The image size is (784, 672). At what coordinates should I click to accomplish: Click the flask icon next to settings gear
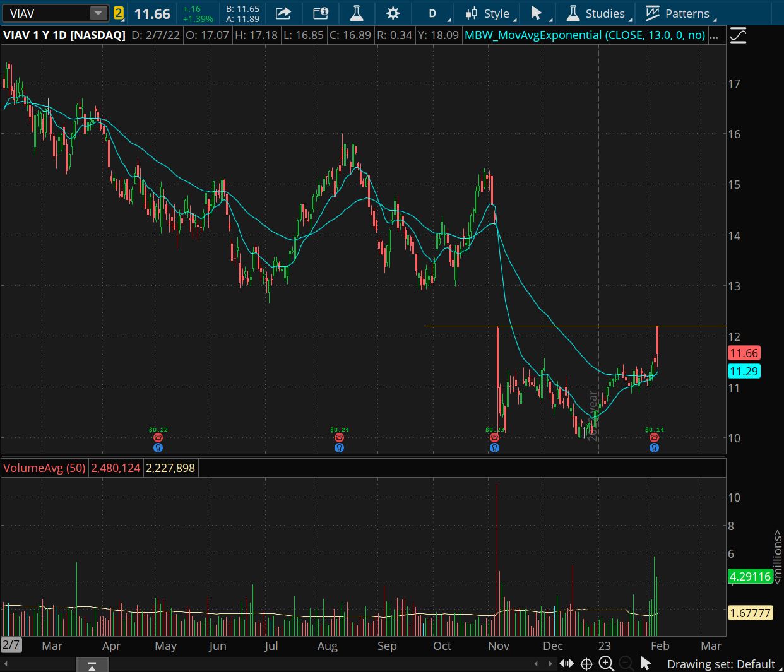coord(357,13)
